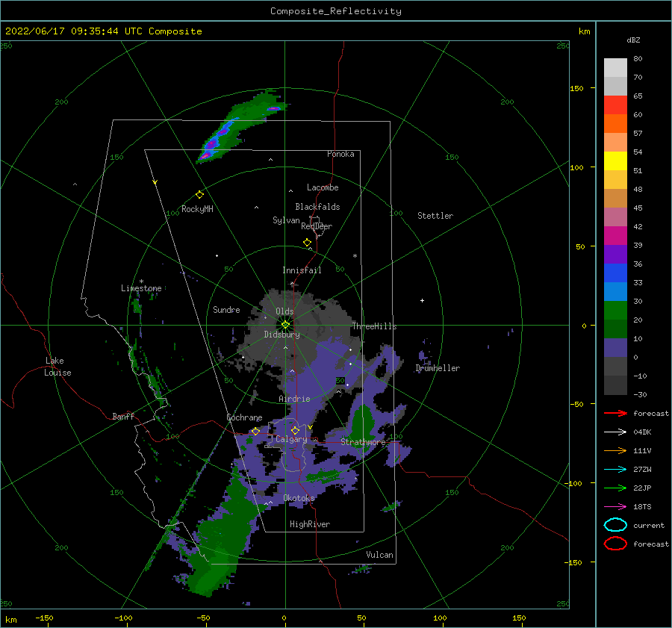Screen dimensions: 672x628
Task: Click the green echo southwest of HighRiver
Action: (x=221, y=538)
